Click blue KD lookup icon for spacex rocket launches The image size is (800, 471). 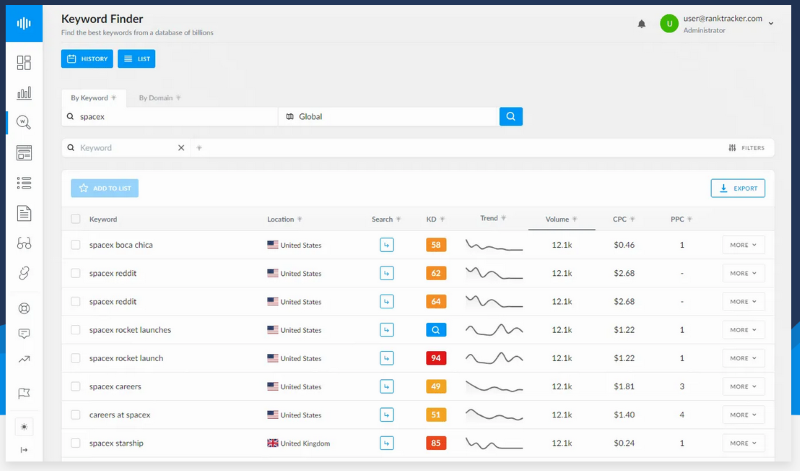pos(436,330)
